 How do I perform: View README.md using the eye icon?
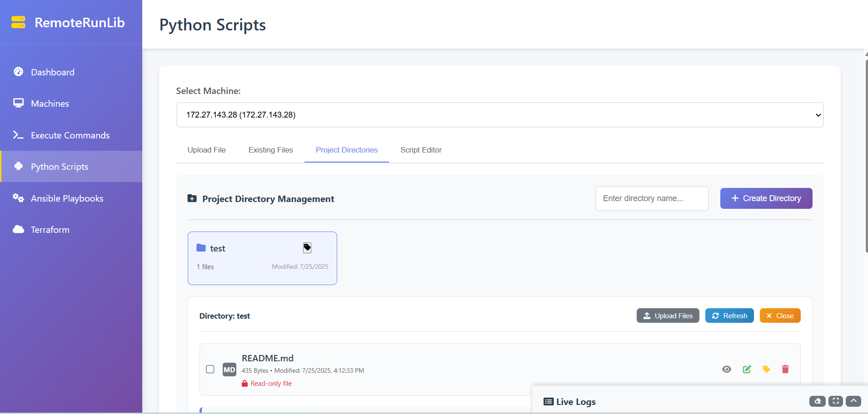[x=727, y=369]
